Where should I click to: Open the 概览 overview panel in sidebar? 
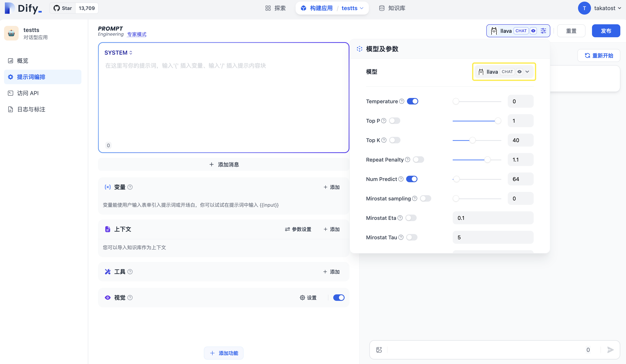point(22,61)
